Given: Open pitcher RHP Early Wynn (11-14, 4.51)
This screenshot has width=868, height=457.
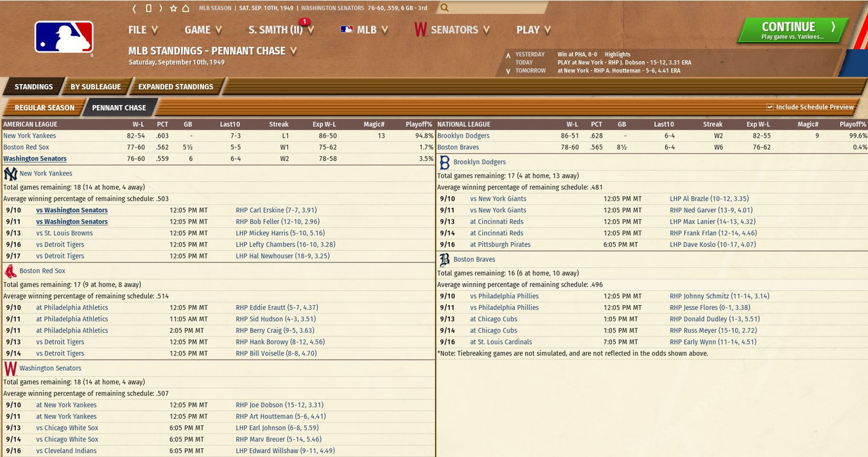Looking at the screenshot, I should [x=713, y=342].
